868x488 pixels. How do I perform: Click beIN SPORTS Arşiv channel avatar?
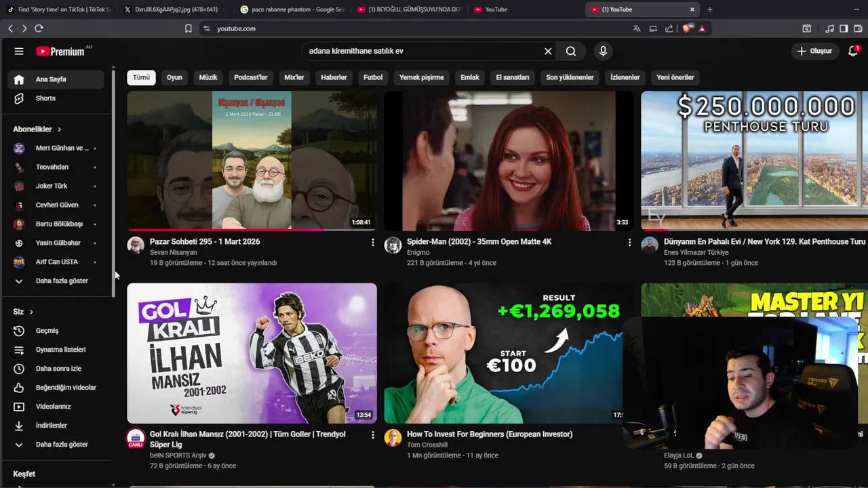click(x=136, y=438)
